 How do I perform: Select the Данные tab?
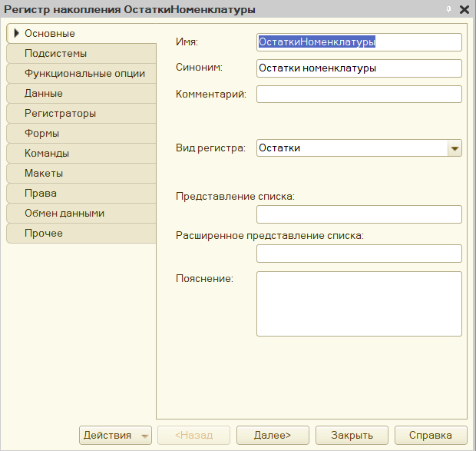coord(81,94)
